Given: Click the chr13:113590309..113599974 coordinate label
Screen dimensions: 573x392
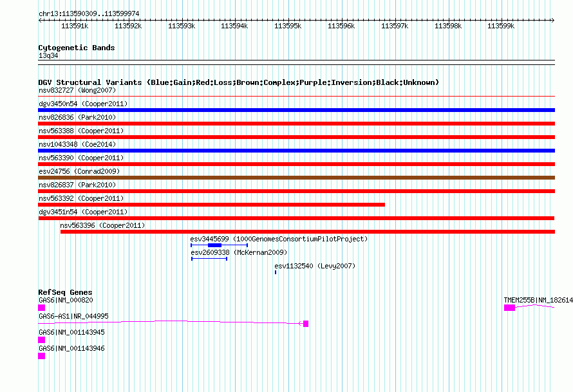Looking at the screenshot, I should pyautogui.click(x=89, y=14).
